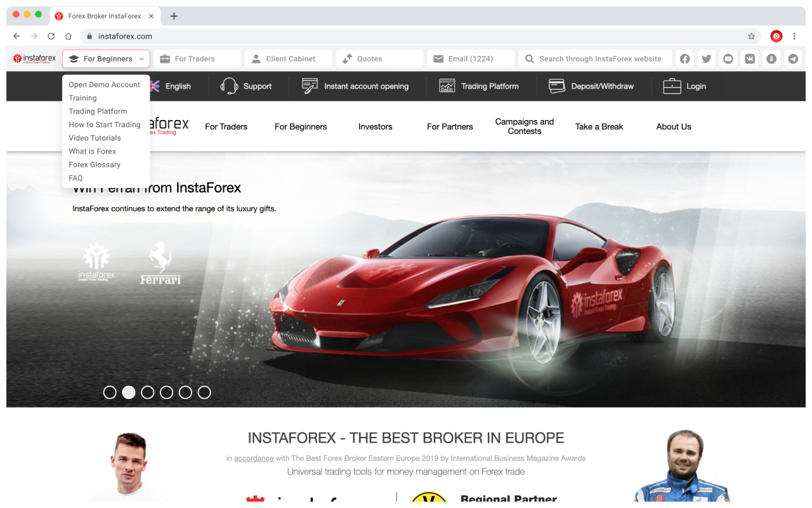Screen dimensions: 812x508
Task: Click the InstaForex extension icon in browser toolbar
Action: coord(776,36)
